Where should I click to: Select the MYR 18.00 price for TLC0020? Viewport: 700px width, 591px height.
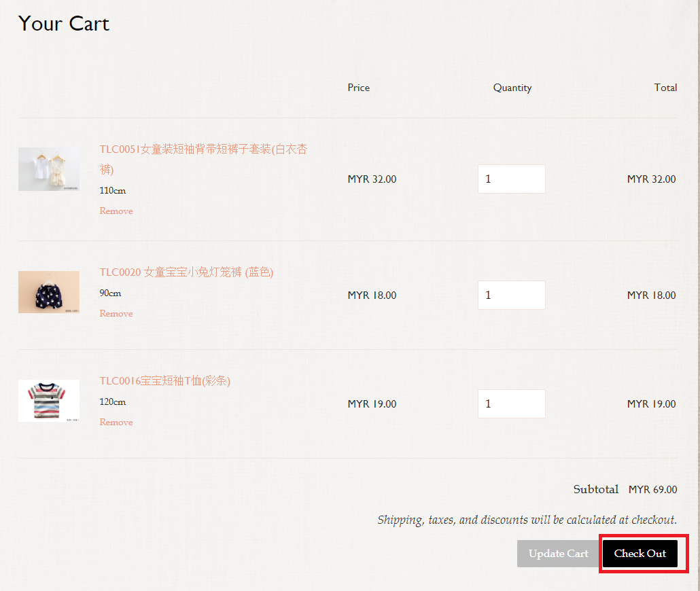click(372, 295)
